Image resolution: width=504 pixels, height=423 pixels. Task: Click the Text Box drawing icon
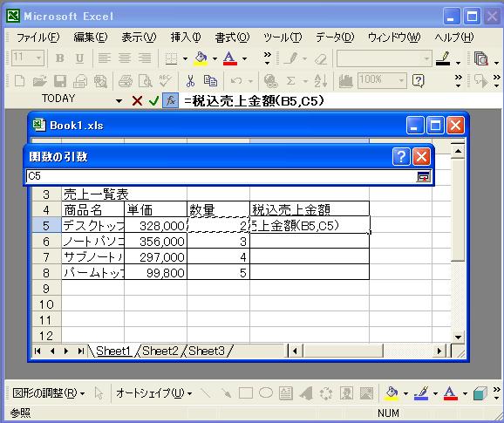tap(286, 392)
